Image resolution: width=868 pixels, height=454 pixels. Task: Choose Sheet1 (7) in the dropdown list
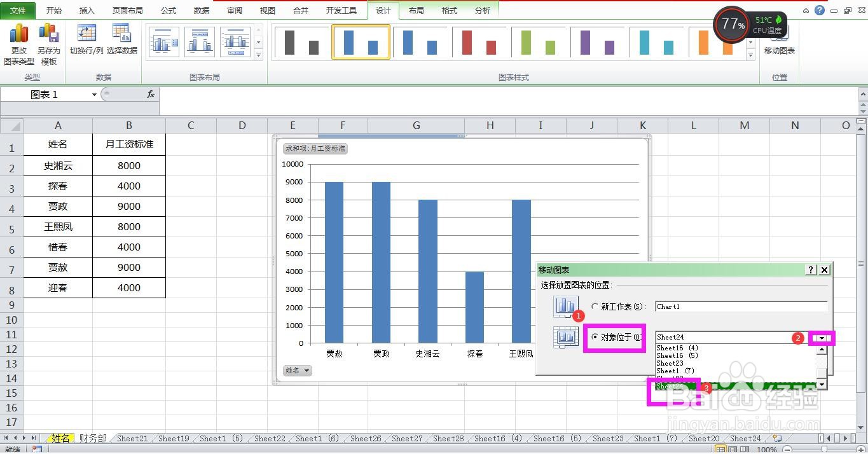tap(675, 371)
